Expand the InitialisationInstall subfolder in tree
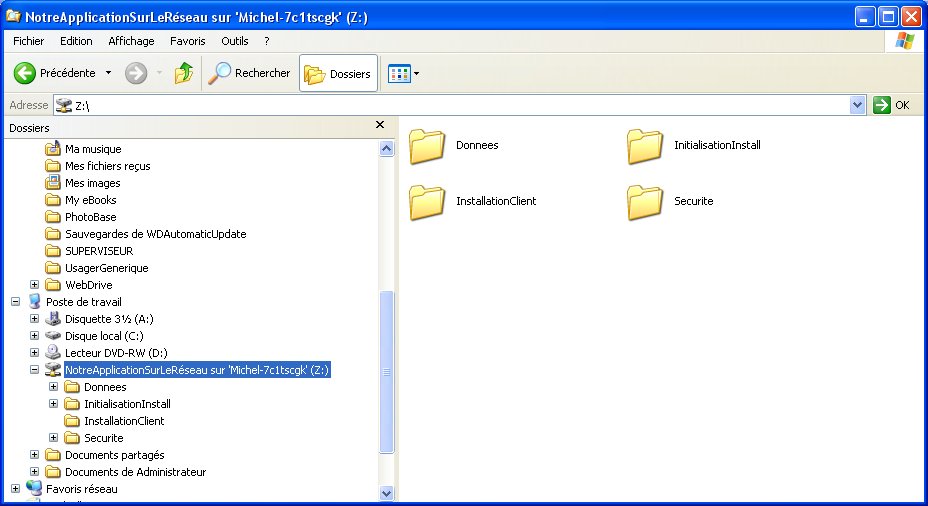The image size is (928, 506). [x=53, y=404]
